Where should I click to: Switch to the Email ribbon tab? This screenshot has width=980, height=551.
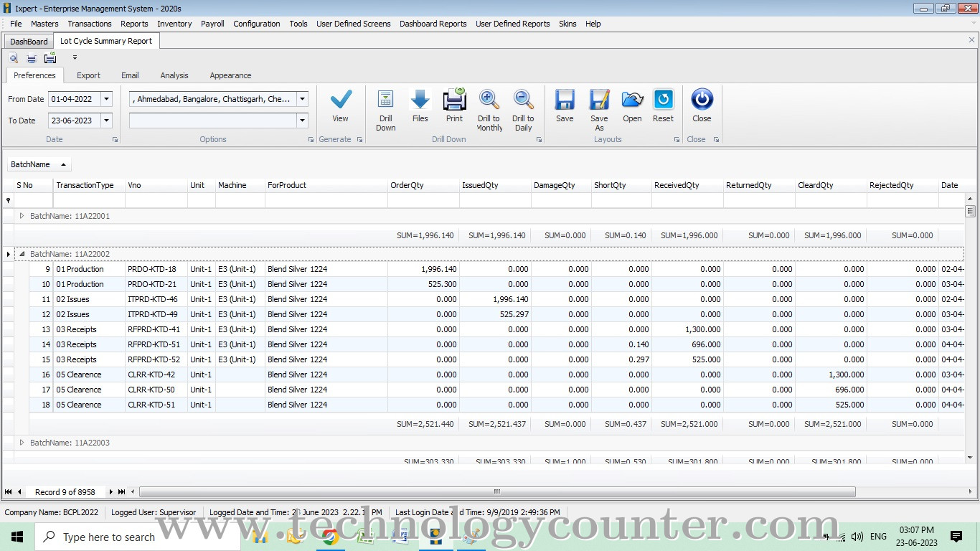pos(130,75)
